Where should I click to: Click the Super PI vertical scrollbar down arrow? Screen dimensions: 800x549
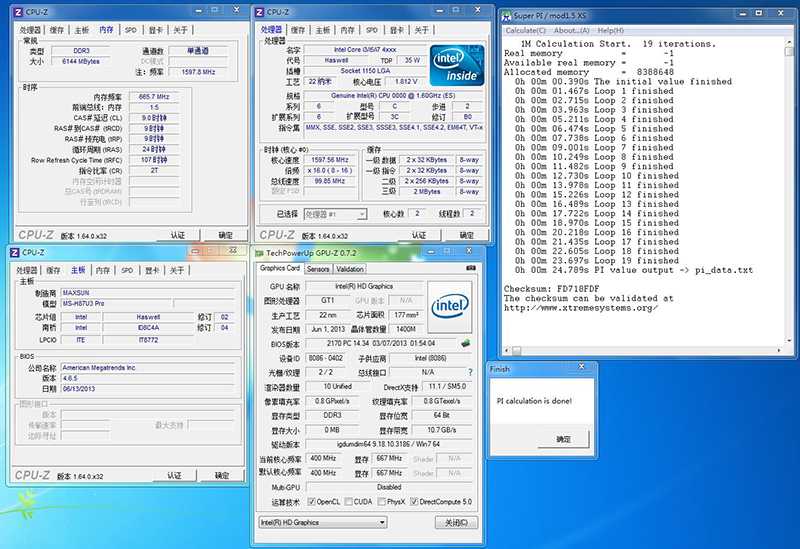click(789, 340)
